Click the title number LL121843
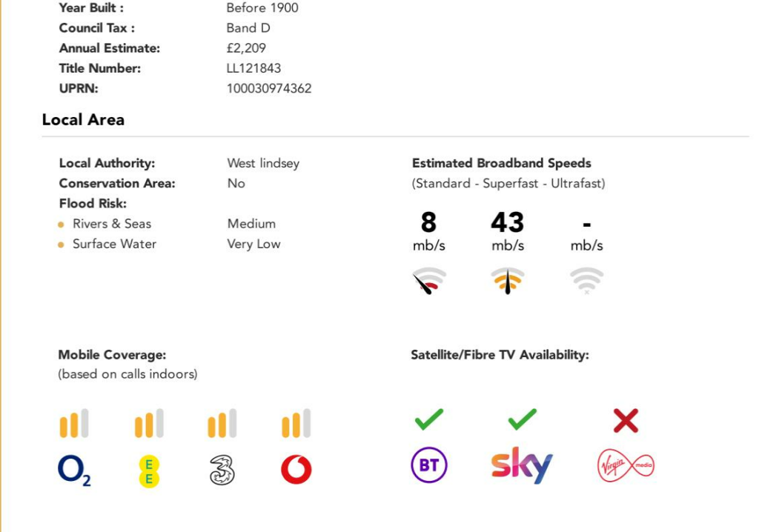The width and height of the screenshot is (759, 532). tap(253, 68)
